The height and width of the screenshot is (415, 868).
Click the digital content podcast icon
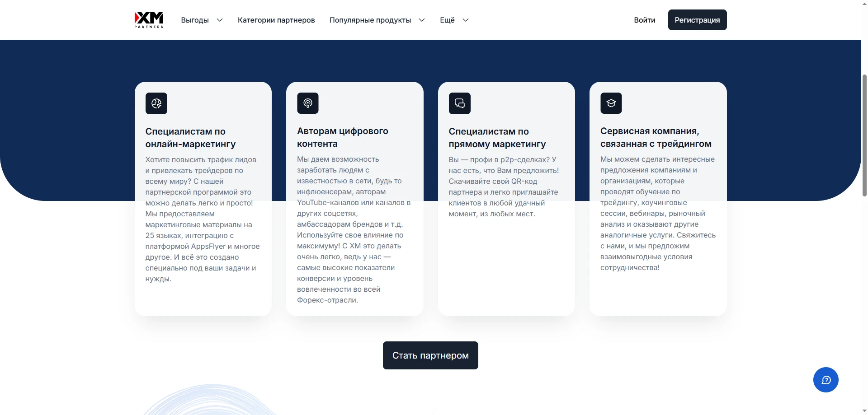308,103
